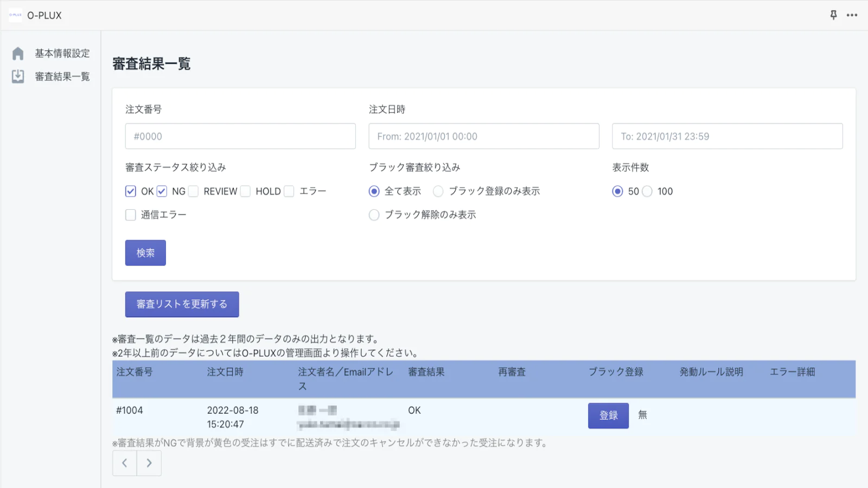Uncheck the NG status checkbox
The height and width of the screenshot is (488, 868).
pos(162,191)
